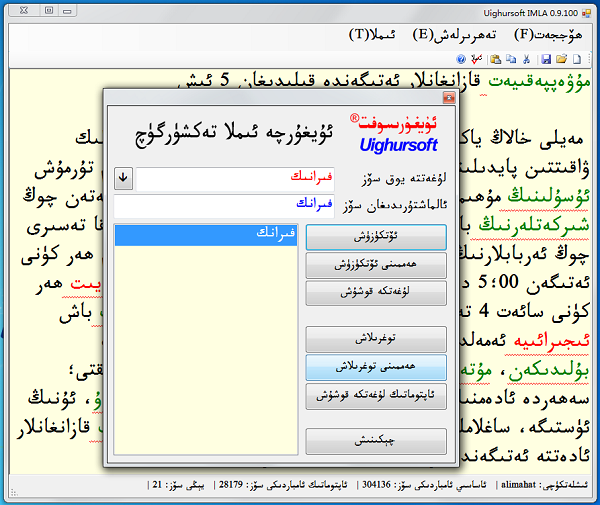The height and width of the screenshot is (505, 600).
Task: Open the File (F) menu
Action: coord(548,35)
